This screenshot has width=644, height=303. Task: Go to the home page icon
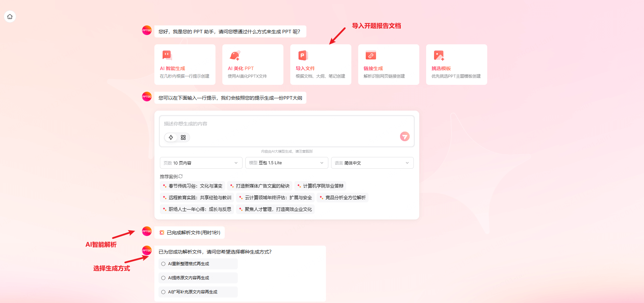(x=10, y=16)
